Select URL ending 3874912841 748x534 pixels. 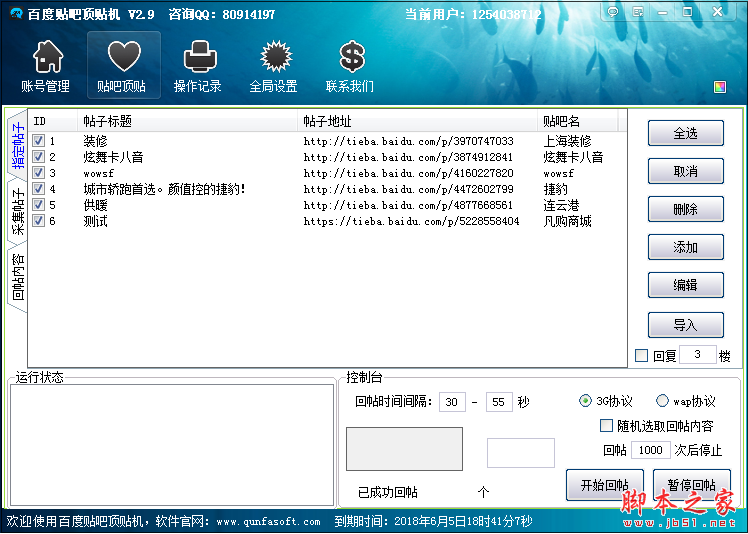[x=408, y=157]
